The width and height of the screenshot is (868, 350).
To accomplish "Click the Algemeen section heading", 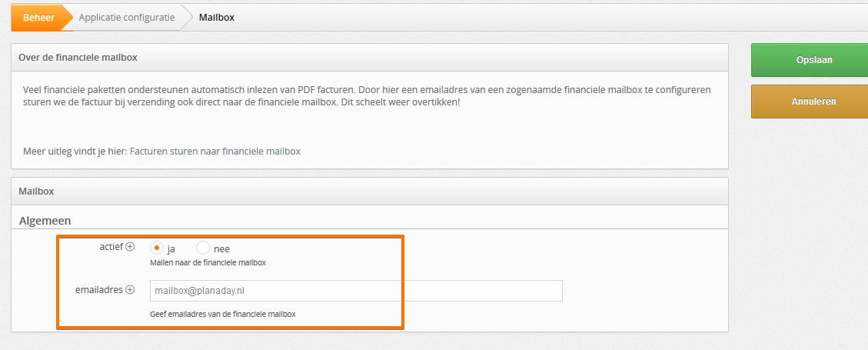I will (x=45, y=221).
